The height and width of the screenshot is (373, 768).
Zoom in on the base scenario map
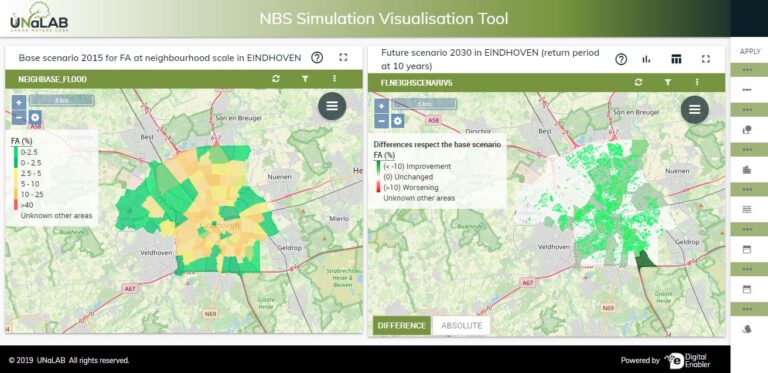click(x=19, y=102)
